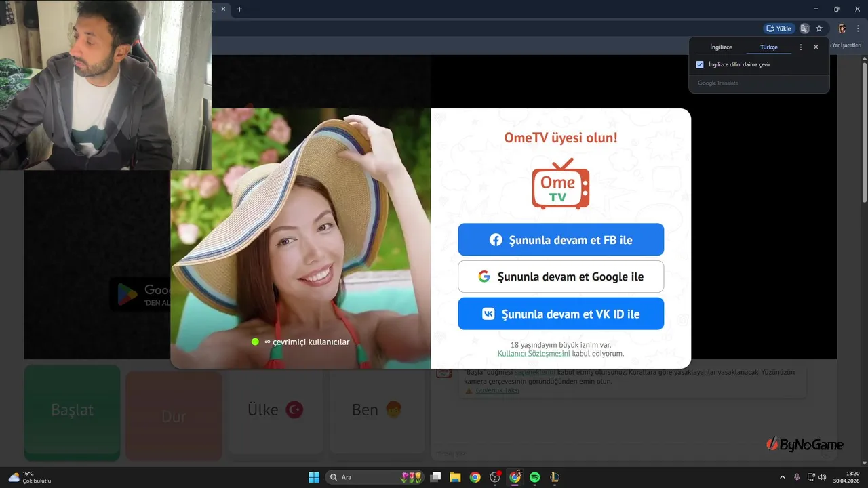Image resolution: width=868 pixels, height=488 pixels.
Task: Open the Chrome profile avatar
Action: click(x=842, y=28)
